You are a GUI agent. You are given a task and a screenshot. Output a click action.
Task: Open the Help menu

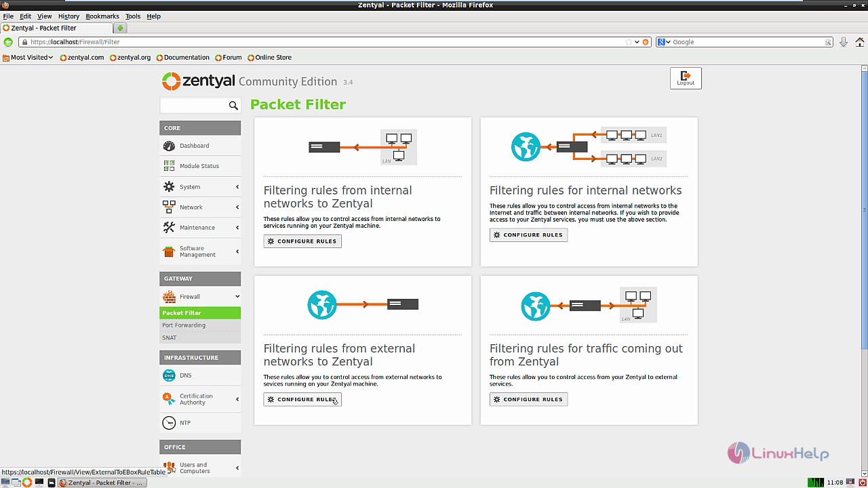coord(154,16)
